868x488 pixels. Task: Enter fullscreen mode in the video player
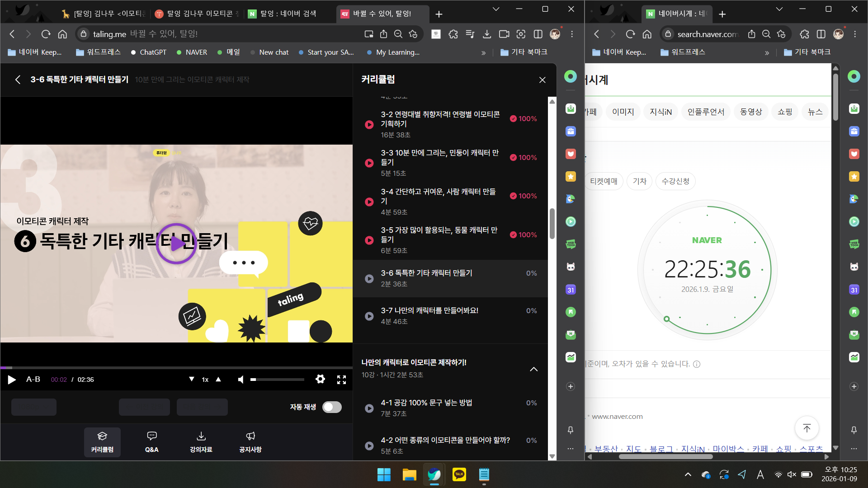point(341,380)
